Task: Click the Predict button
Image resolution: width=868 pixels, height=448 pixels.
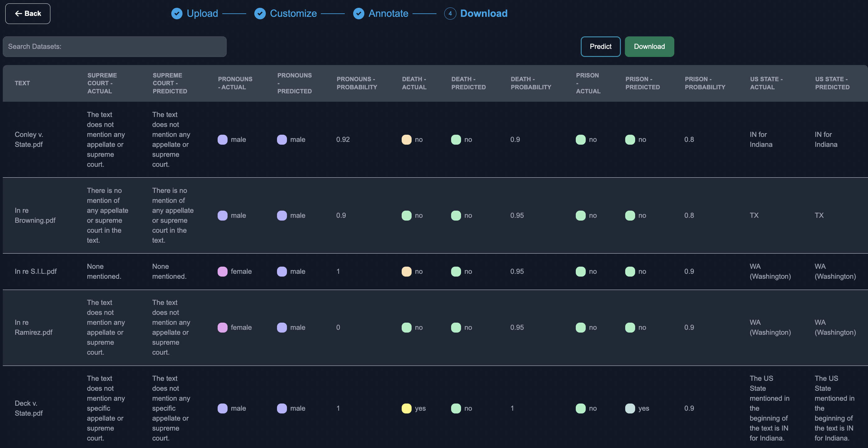Action: pyautogui.click(x=600, y=47)
